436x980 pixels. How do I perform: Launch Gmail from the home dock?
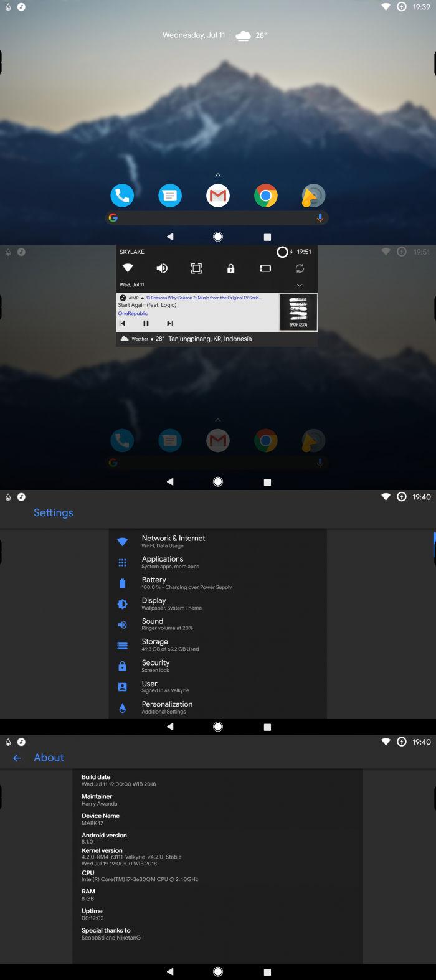coord(218,196)
